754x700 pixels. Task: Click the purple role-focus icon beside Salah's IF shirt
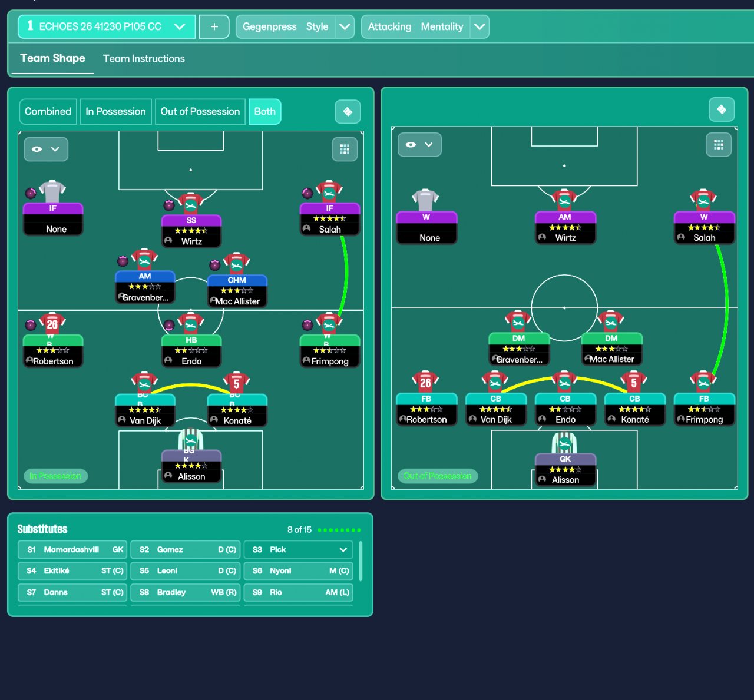307,193
